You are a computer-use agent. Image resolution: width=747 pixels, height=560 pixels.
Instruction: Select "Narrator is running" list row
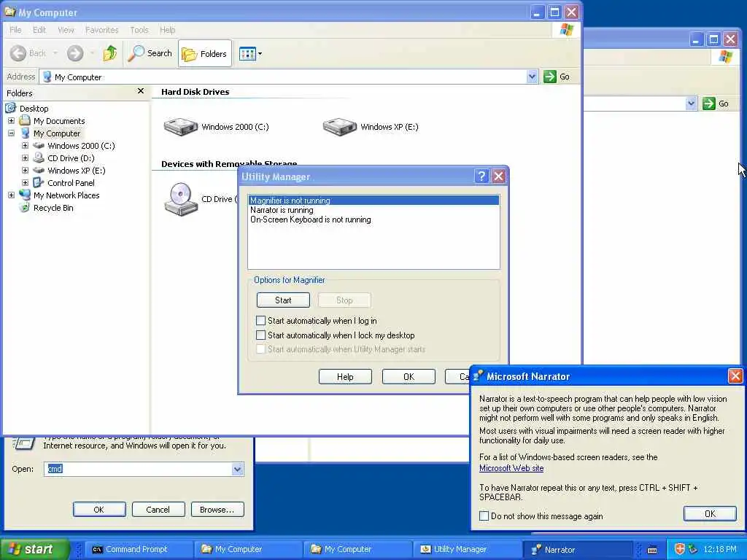pyautogui.click(x=374, y=210)
